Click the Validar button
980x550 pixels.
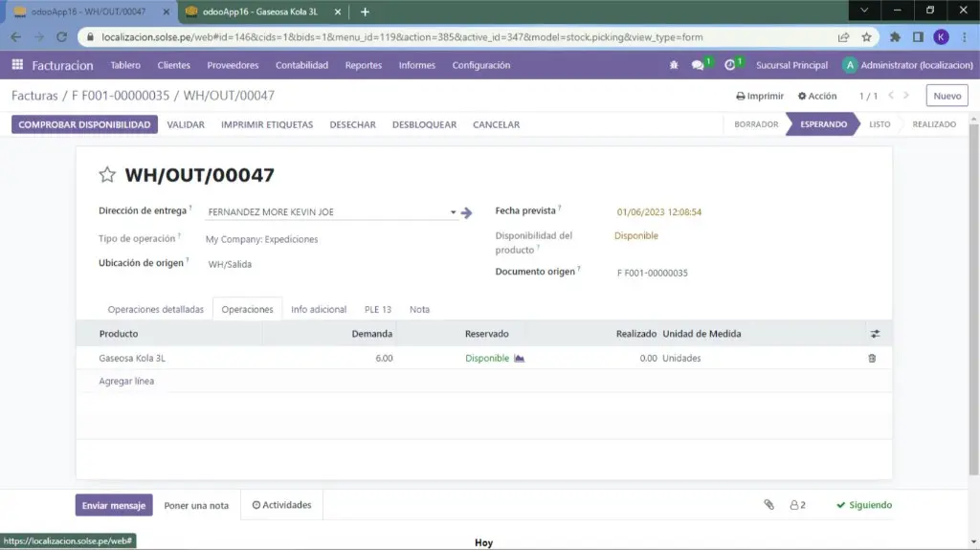[186, 124]
